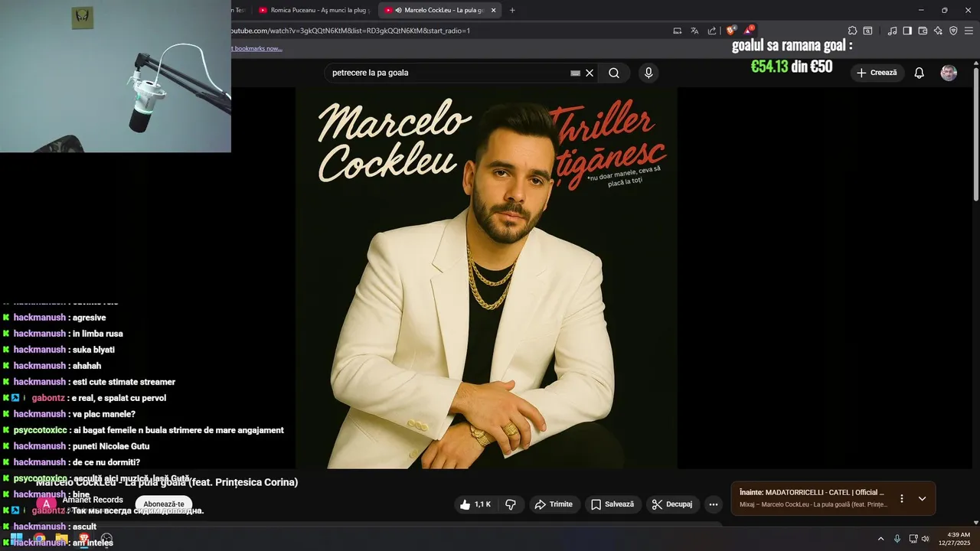The width and height of the screenshot is (980, 551).
Task: Open the Brave VPN shield icon
Action: point(953,31)
